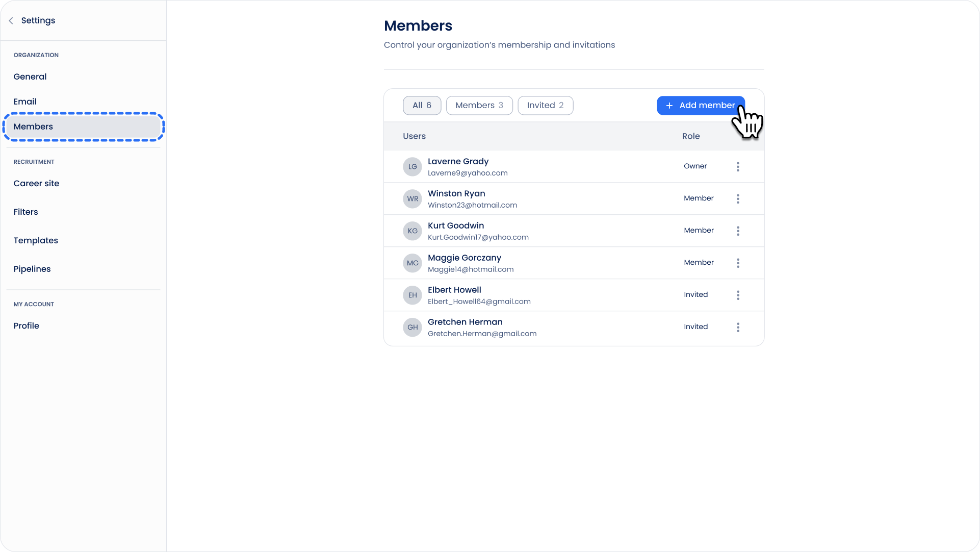Select the All 6 filter tab
The height and width of the screenshot is (552, 980).
click(422, 106)
